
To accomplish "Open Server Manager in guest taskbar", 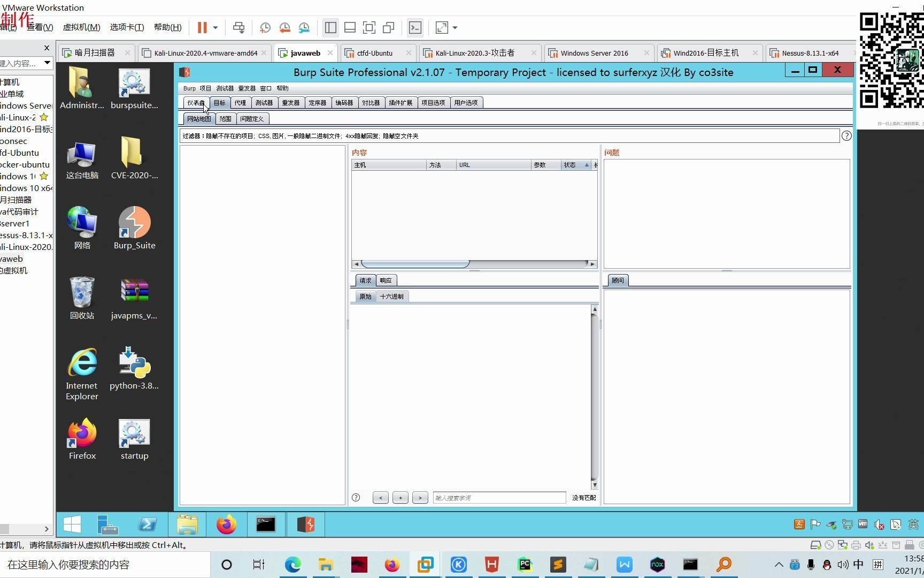I will tap(109, 524).
